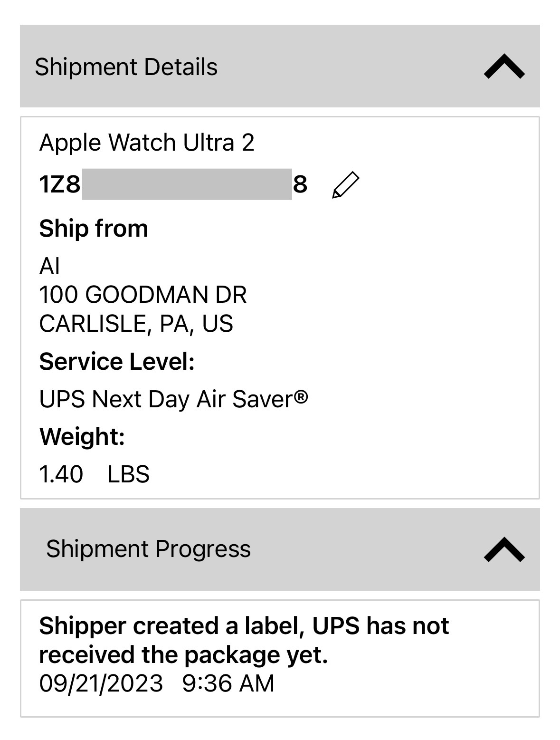Select the CARLISLE, PA, US line

136,324
